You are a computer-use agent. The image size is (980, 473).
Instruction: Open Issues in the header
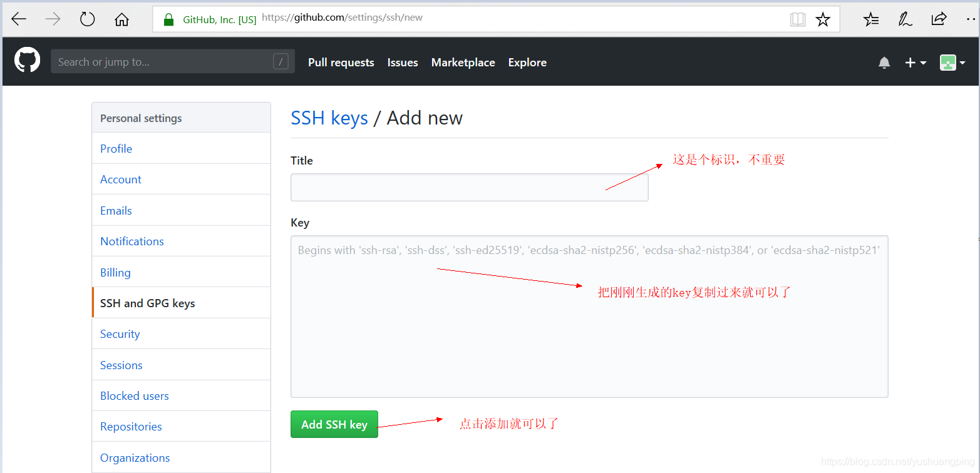coord(403,63)
